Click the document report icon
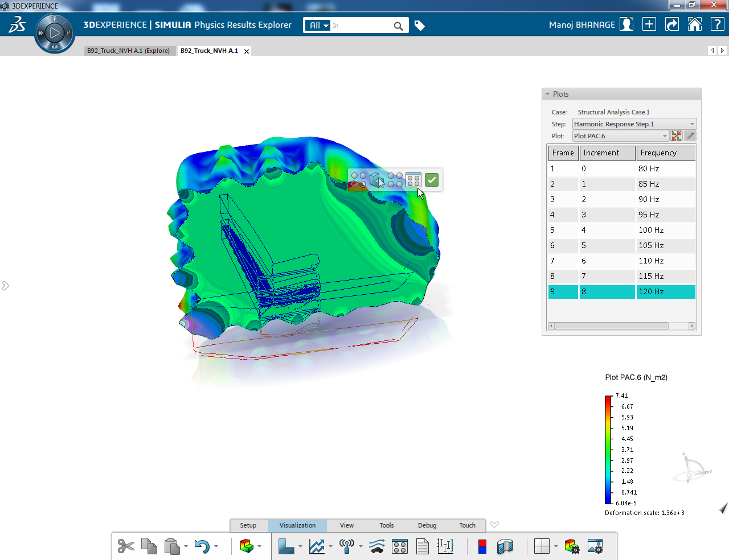This screenshot has height=560, width=729. point(423,546)
